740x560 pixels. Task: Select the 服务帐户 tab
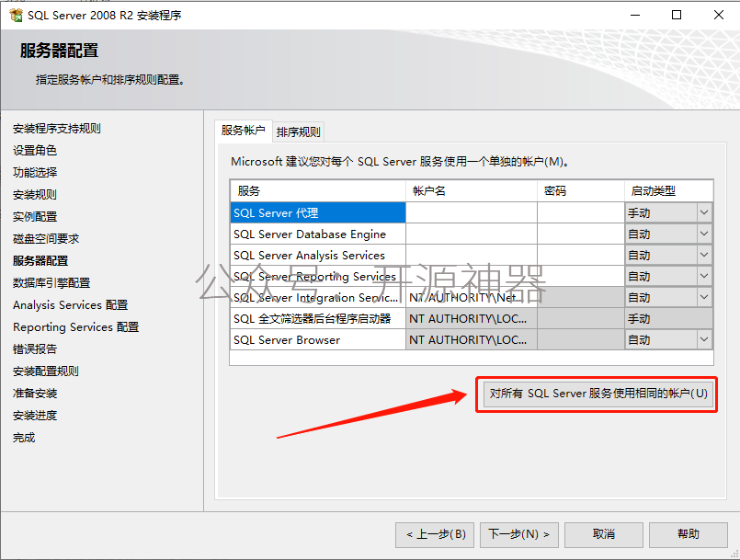pyautogui.click(x=243, y=131)
